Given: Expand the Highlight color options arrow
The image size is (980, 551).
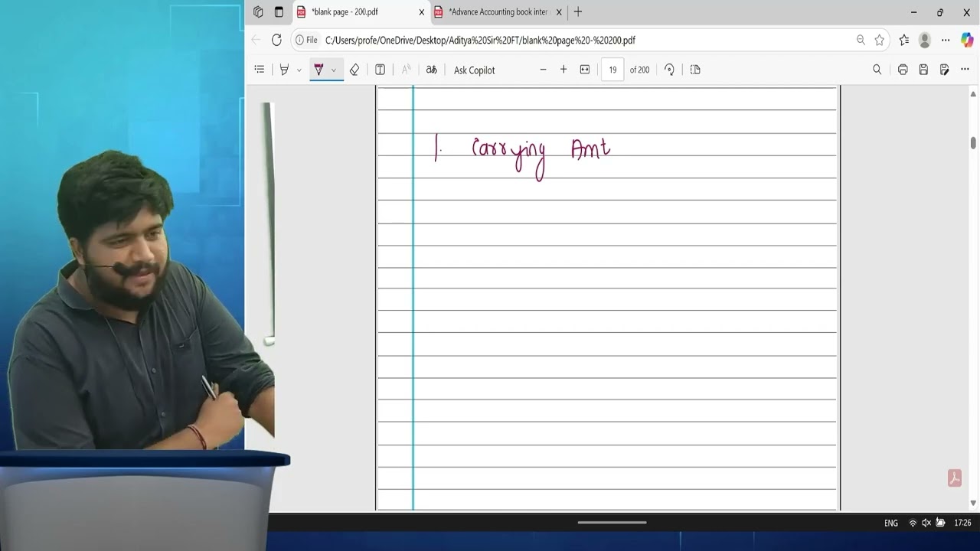Looking at the screenshot, I should pyautogui.click(x=299, y=70).
